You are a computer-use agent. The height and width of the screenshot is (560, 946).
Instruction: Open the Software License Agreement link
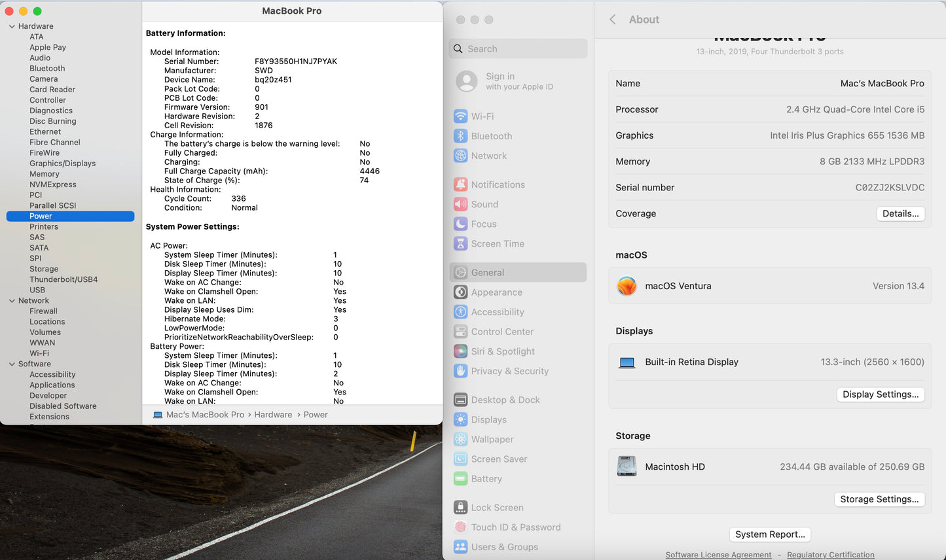click(x=718, y=554)
